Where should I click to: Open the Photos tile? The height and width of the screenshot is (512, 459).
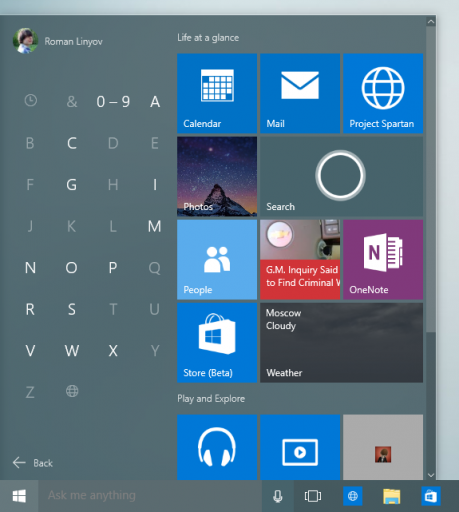click(217, 176)
